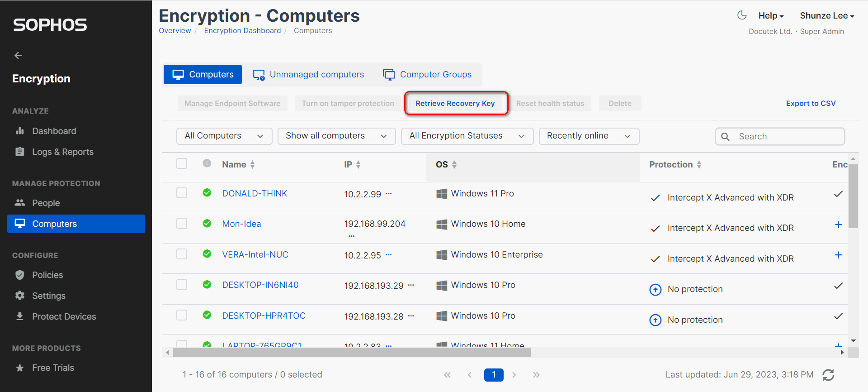Viewport: 868px width, 392px height.
Task: Click the info icon in the table header
Action: point(207,163)
